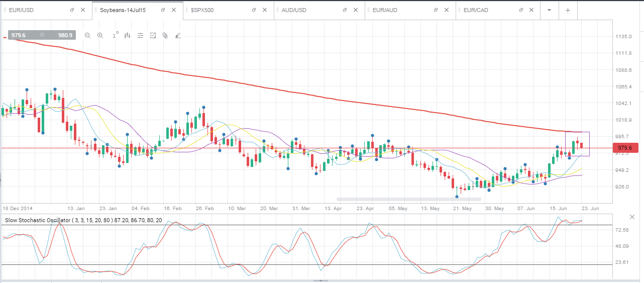644x283 pixels.
Task: Open the 1D timeframe selector
Action: (115, 35)
